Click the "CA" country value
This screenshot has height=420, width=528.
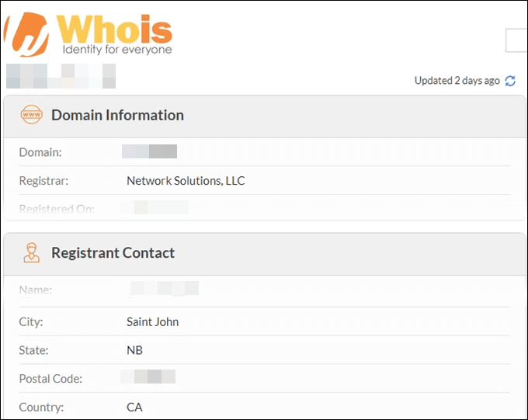[x=134, y=407]
